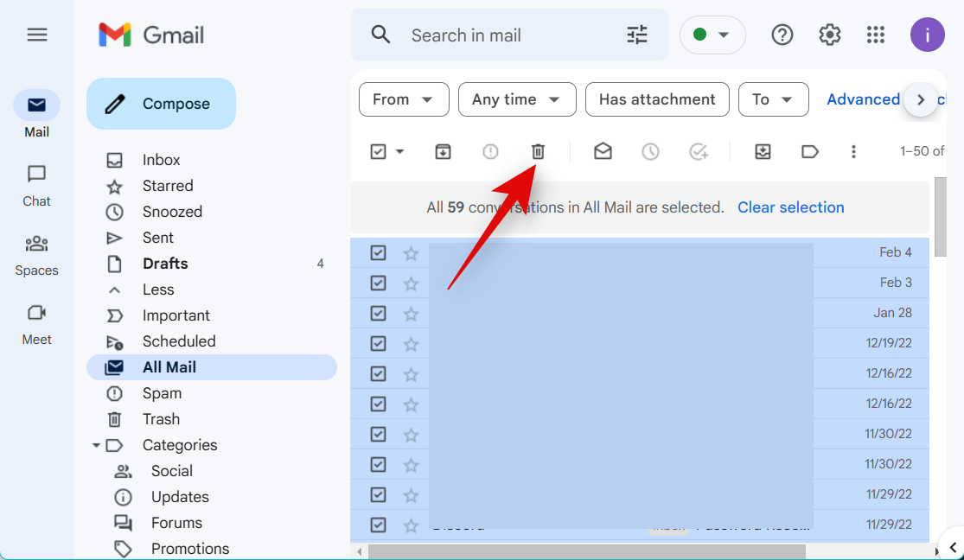Open the Trash folder
964x560 pixels.
[x=161, y=419]
